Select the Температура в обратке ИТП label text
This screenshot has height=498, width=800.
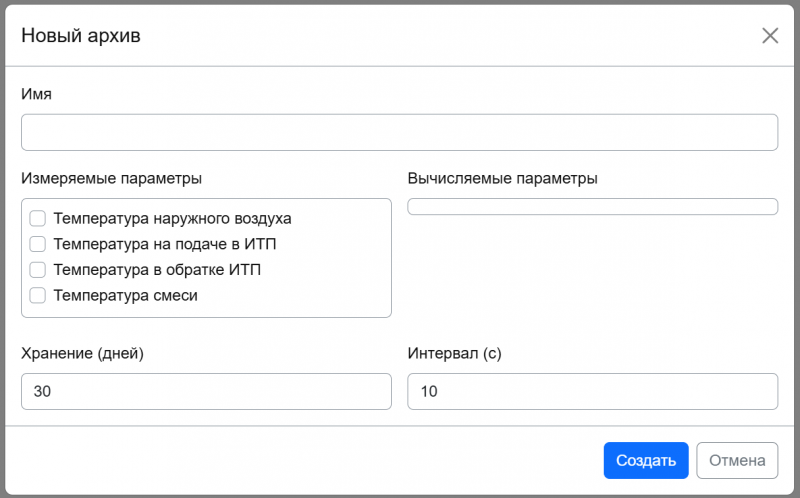tap(158, 270)
